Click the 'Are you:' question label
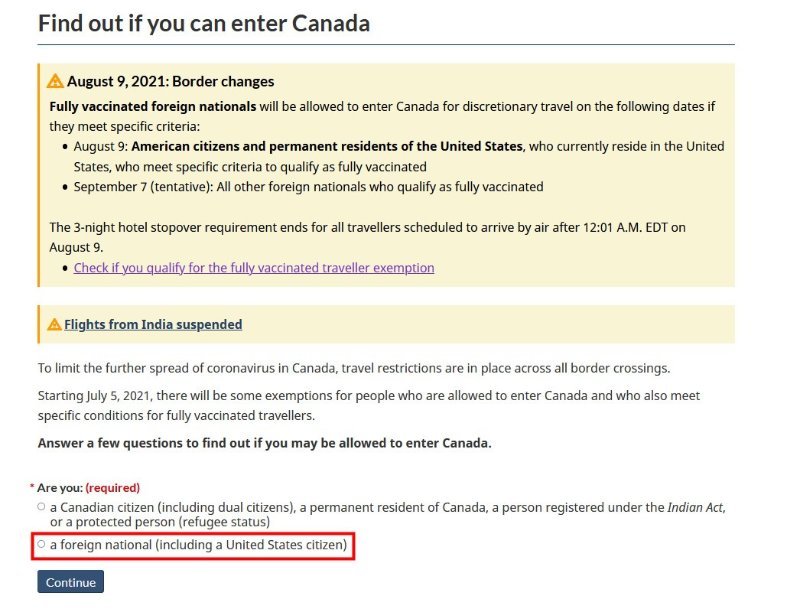This screenshot has width=800, height=612. [60, 488]
